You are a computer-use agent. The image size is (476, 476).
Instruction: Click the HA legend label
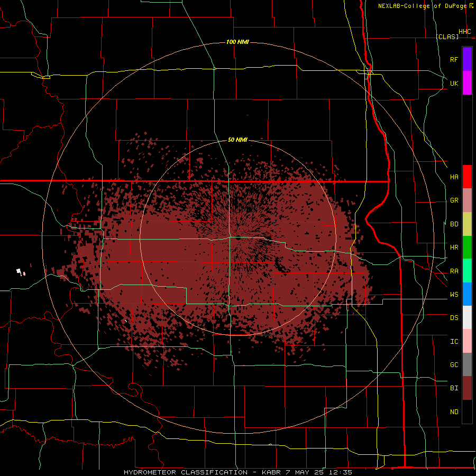point(454,177)
